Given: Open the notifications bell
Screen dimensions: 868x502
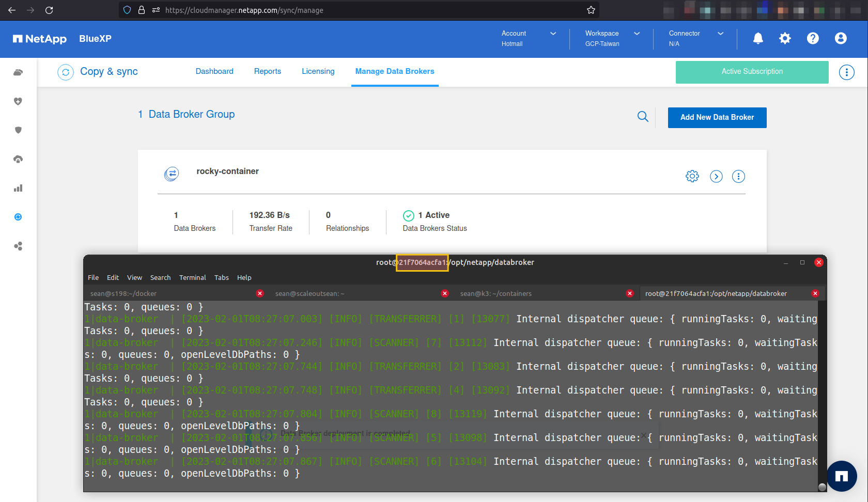Looking at the screenshot, I should coord(758,38).
